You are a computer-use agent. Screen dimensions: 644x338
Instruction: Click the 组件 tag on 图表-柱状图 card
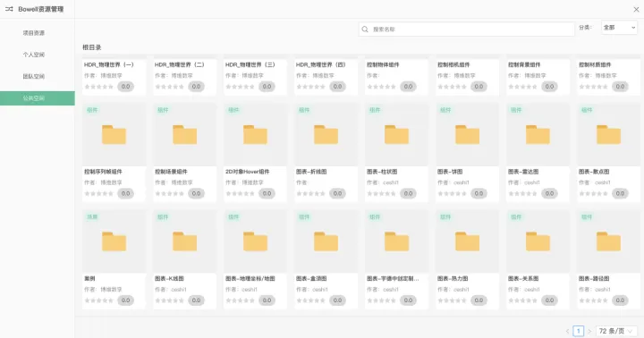click(375, 110)
